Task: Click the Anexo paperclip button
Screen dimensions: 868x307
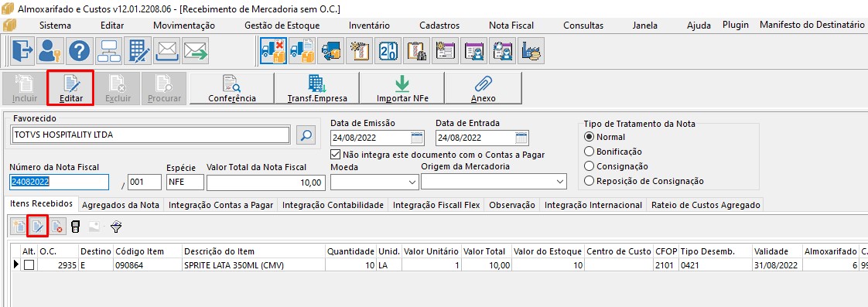Action: [x=484, y=88]
